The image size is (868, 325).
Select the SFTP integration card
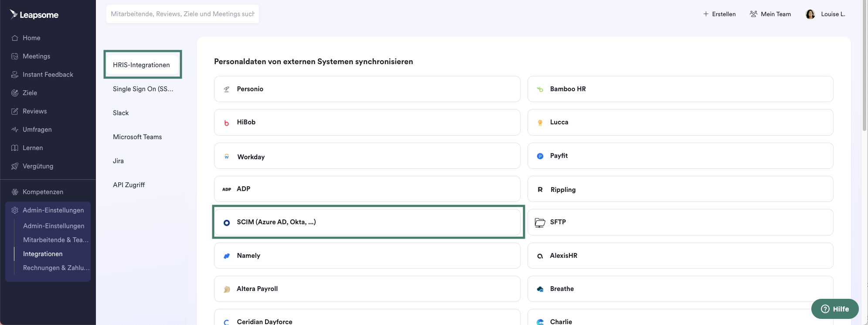point(680,222)
